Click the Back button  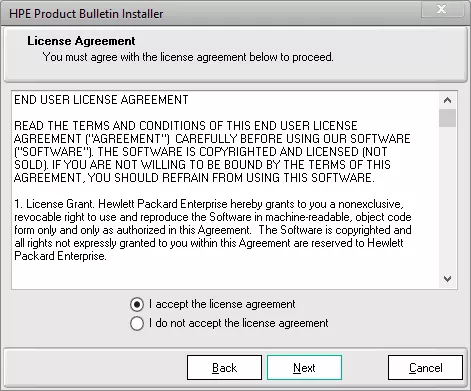(224, 367)
